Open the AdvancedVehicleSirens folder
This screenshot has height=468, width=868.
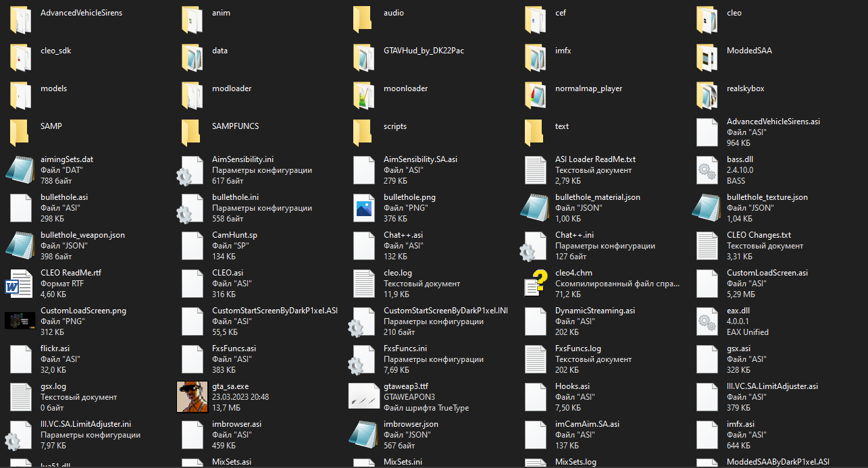point(20,18)
